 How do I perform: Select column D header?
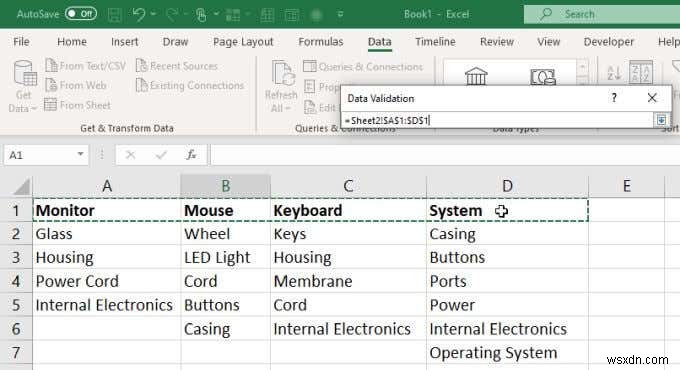tap(507, 186)
